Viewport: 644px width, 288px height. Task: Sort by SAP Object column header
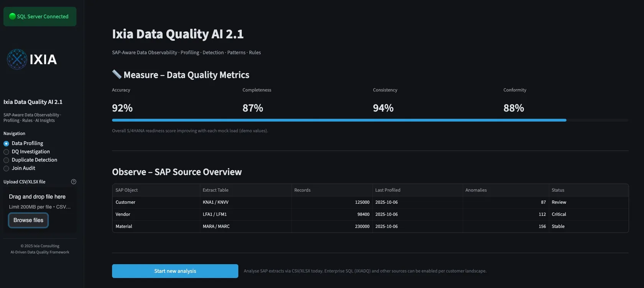click(156, 190)
